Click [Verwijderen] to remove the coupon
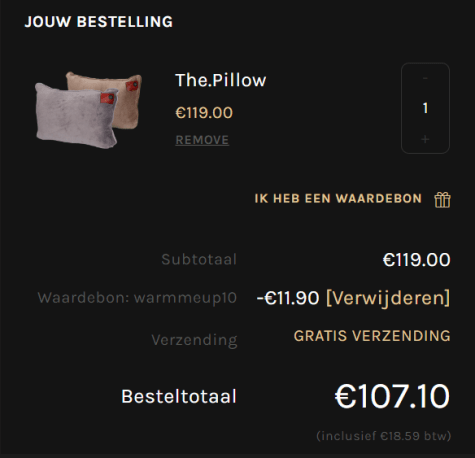Screen dimensions: 475x458 click(x=388, y=298)
